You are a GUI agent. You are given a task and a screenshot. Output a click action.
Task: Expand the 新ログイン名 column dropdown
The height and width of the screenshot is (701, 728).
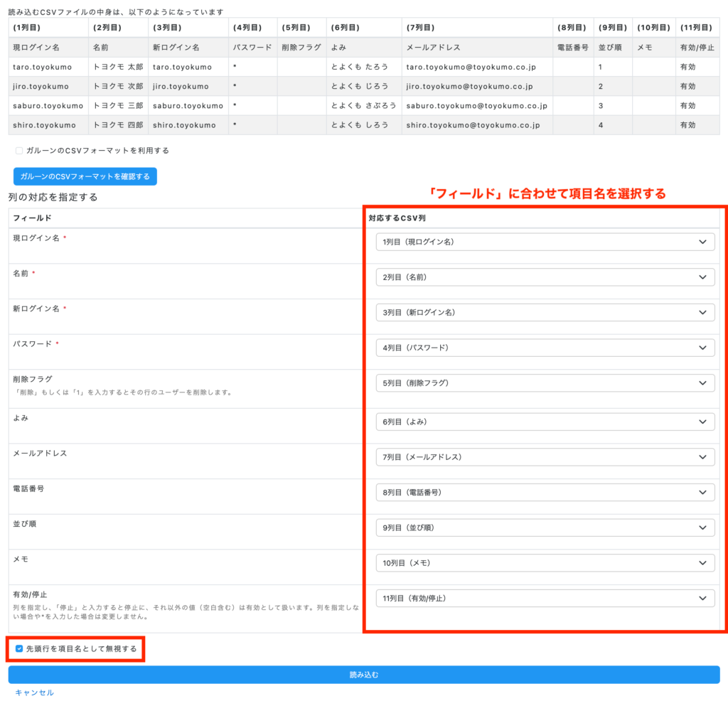[x=545, y=312]
